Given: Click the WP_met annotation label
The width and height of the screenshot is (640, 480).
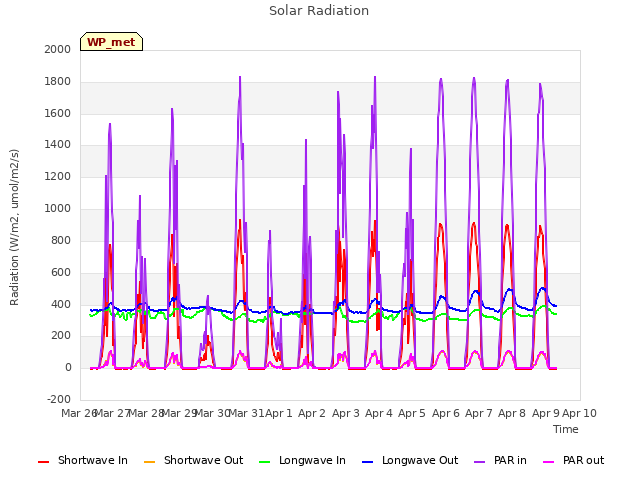Looking at the screenshot, I should pyautogui.click(x=111, y=42).
